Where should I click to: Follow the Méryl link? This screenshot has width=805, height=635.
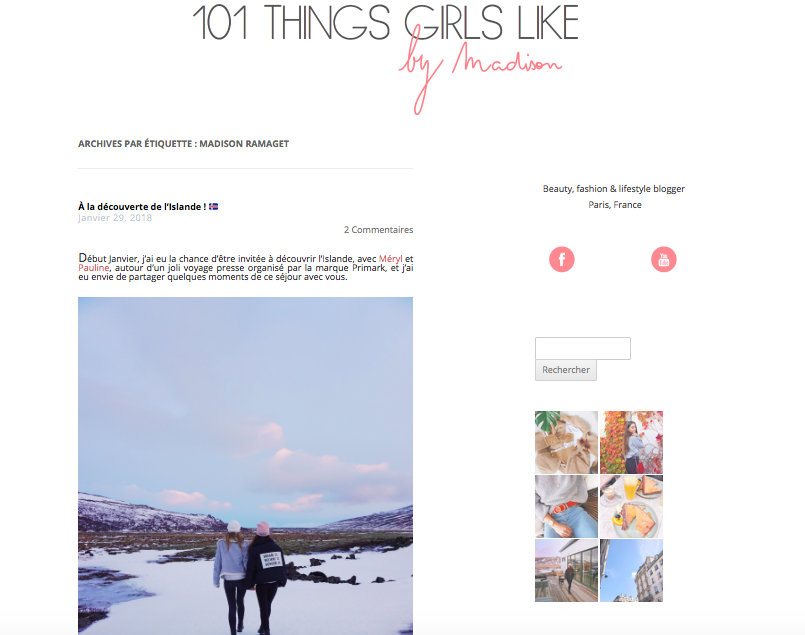391,258
